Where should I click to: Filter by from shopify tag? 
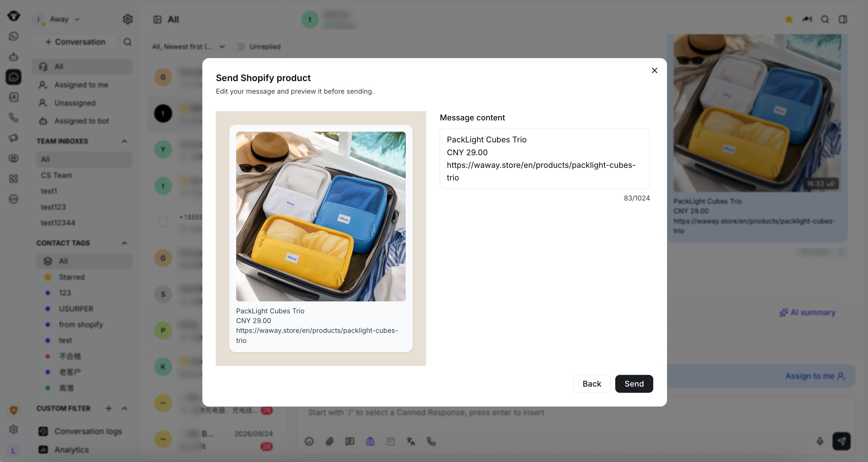click(84, 324)
